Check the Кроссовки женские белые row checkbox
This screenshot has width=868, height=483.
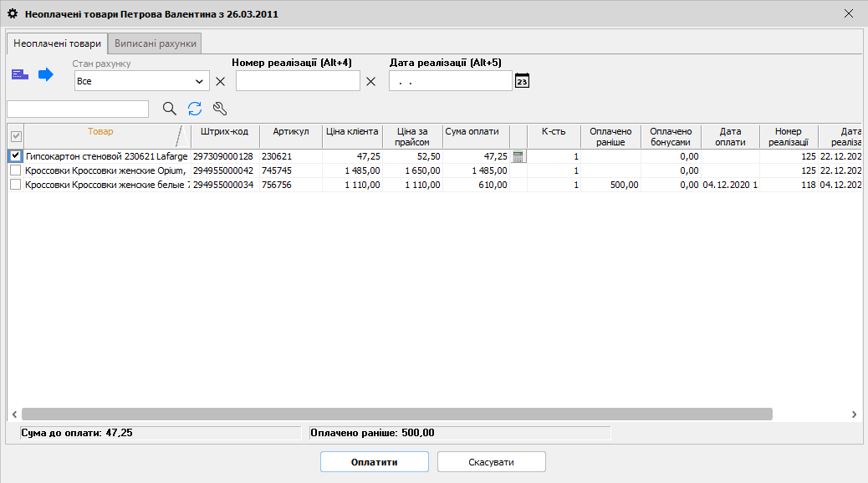click(x=15, y=185)
